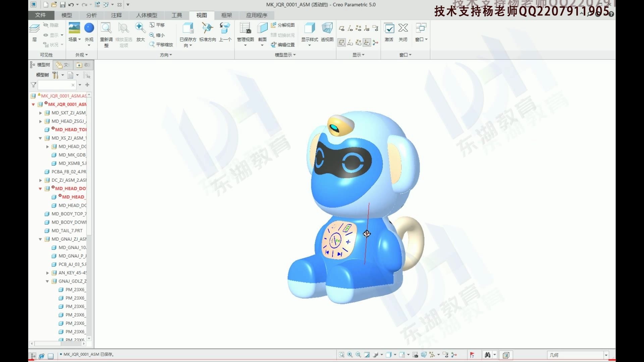Click the Edit Position (编辑位置) icon
This screenshot has width=644, height=362.
click(x=274, y=45)
